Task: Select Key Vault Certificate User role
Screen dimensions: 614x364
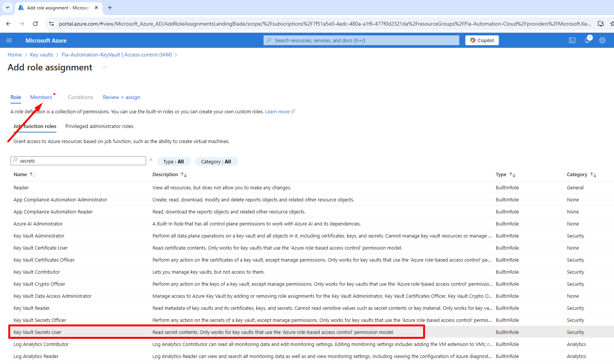Action: pos(312,248)
